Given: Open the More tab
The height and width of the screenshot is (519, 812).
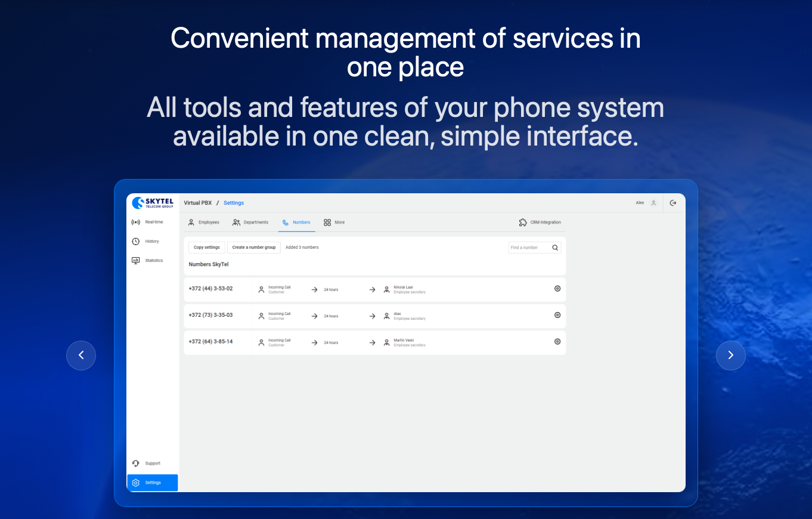Looking at the screenshot, I should point(334,222).
